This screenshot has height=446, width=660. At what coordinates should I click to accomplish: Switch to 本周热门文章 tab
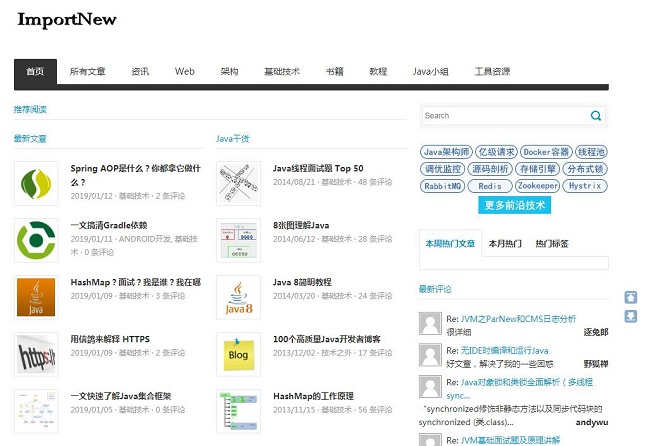click(450, 244)
